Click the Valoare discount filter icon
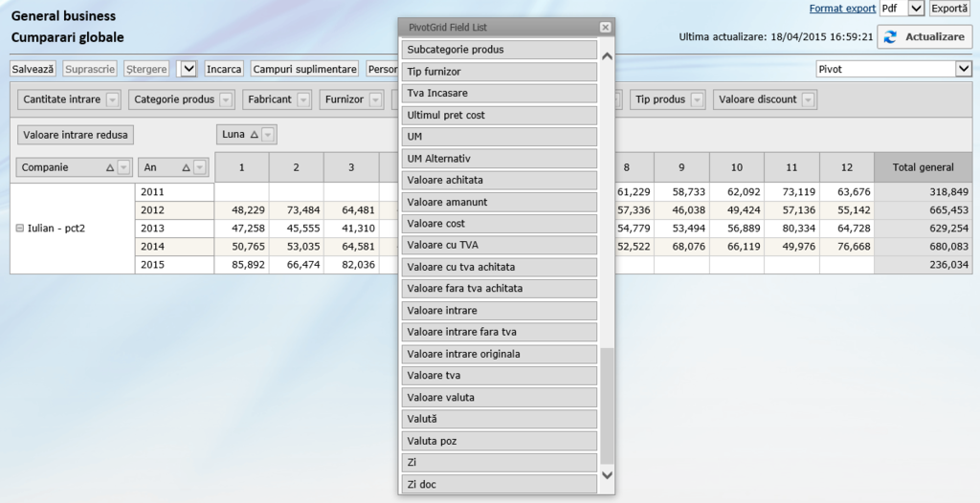 [809, 99]
